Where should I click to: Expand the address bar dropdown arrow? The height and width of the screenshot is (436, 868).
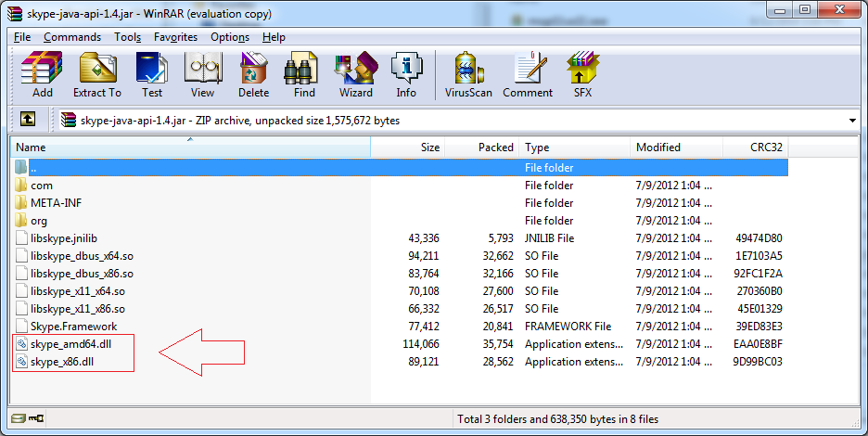tap(852, 121)
